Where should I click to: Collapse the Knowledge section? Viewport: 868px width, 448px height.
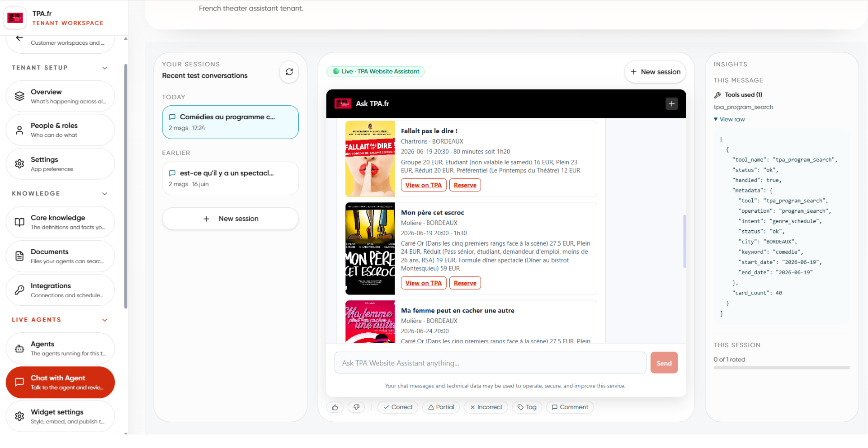pyautogui.click(x=105, y=194)
